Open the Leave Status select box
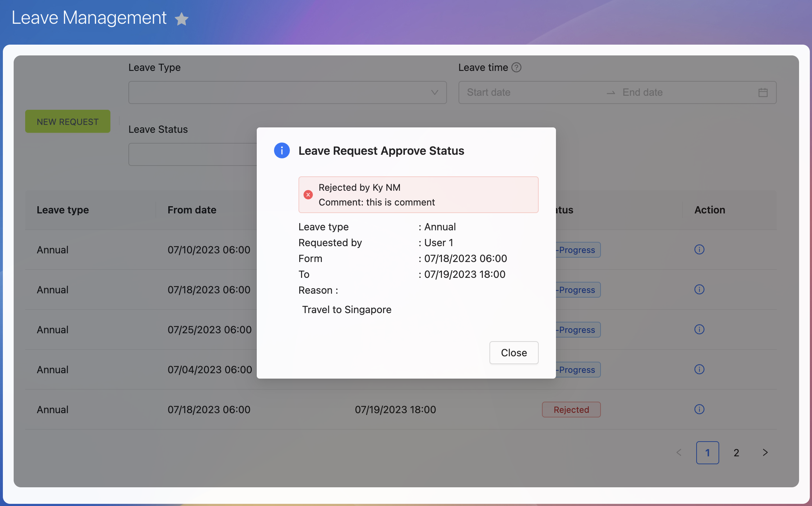Viewport: 812px width, 506px height. click(x=193, y=154)
